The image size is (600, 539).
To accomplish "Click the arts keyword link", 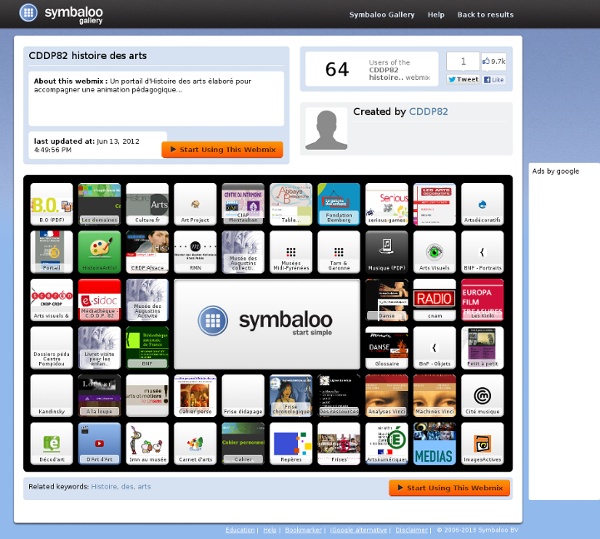I will click(144, 487).
